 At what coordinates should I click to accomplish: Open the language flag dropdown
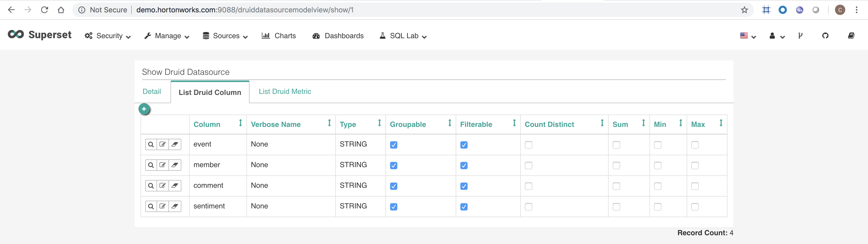click(748, 36)
